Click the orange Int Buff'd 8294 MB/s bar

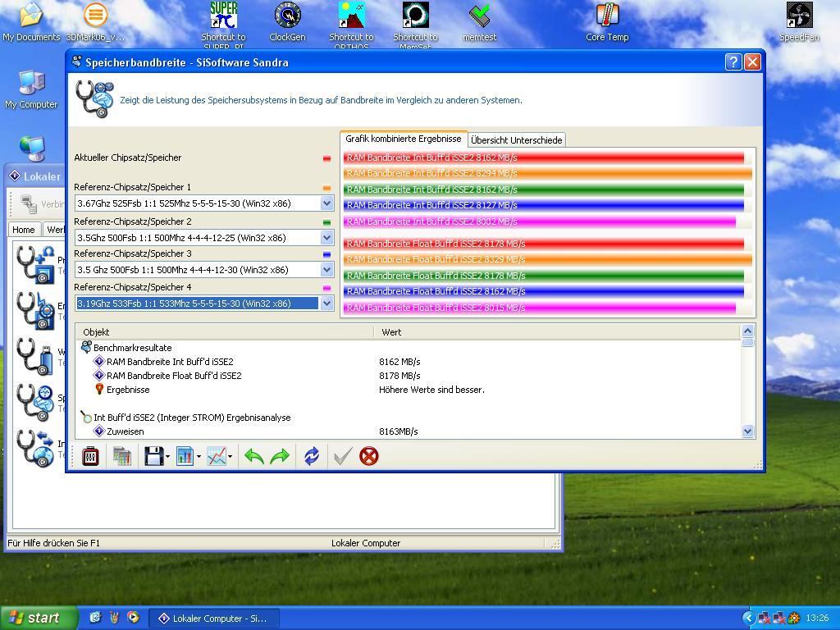(547, 173)
